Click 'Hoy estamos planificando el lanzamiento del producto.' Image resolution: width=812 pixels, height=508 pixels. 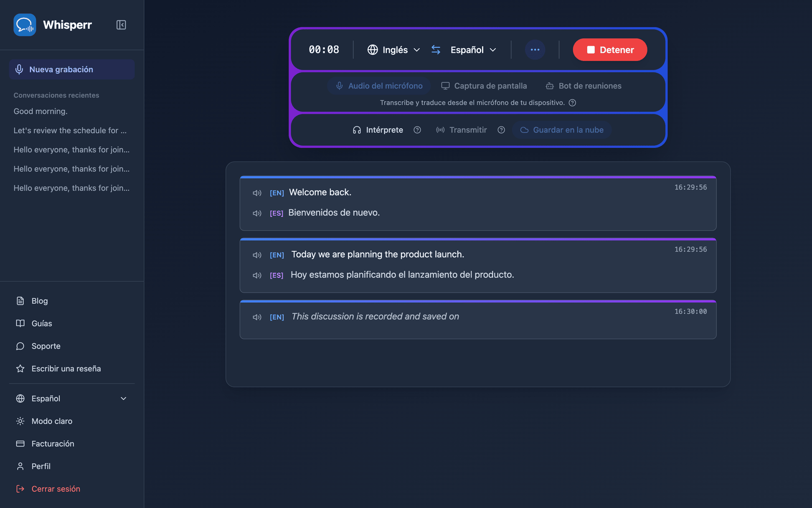402,275
